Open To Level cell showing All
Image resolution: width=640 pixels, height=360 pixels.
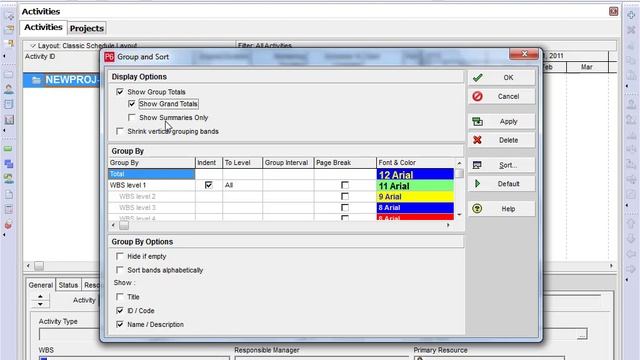[x=242, y=185]
